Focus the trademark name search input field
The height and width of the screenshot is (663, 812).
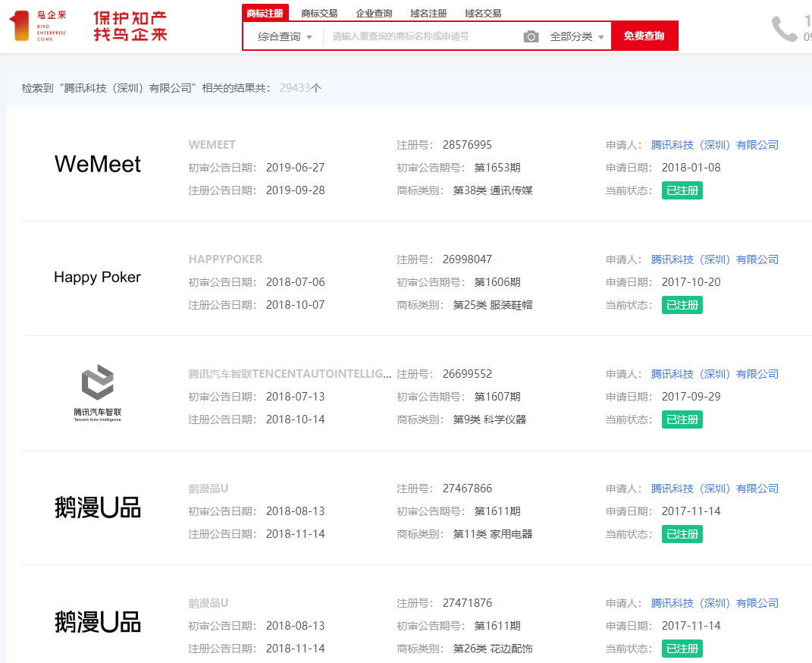coord(422,36)
